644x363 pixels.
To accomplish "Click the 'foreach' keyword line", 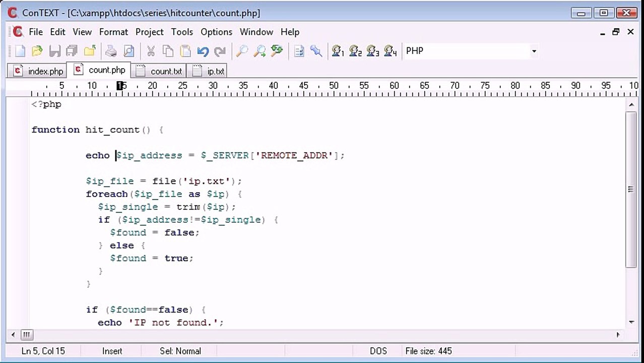I will pos(164,194).
